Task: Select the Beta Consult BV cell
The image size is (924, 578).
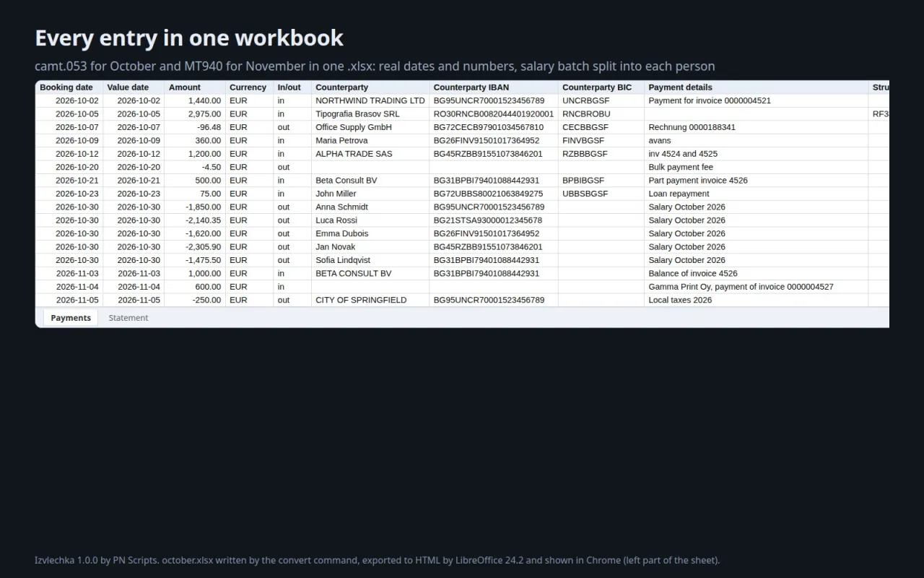Action: 370,181
